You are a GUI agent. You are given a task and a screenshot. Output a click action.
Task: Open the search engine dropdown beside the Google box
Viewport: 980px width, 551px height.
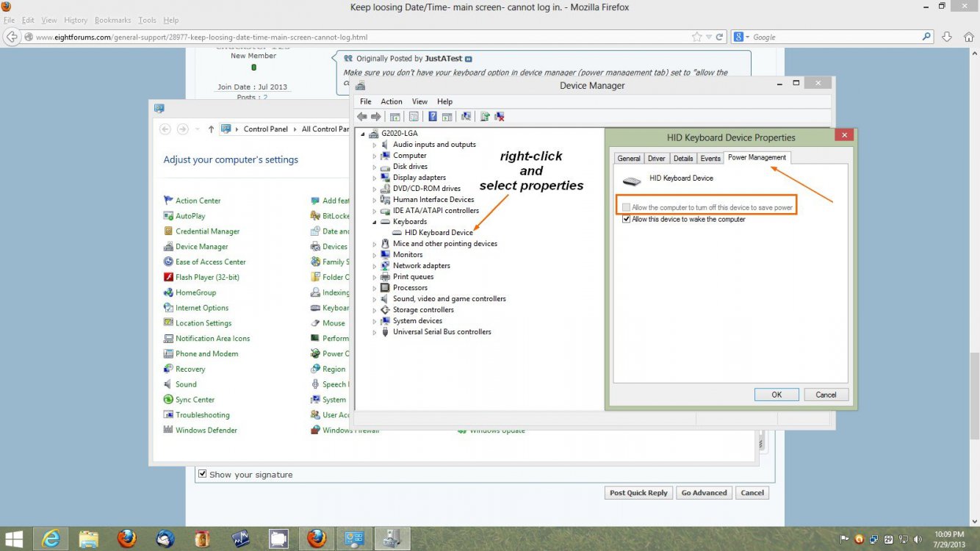[749, 37]
